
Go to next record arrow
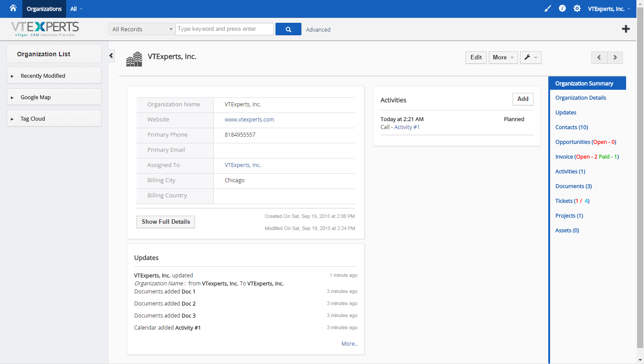(615, 57)
